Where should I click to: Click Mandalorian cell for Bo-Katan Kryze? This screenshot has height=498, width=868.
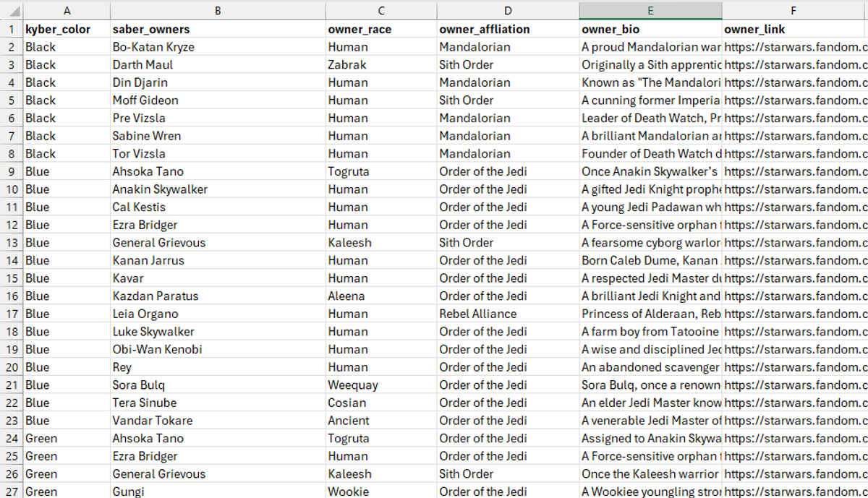(508, 47)
